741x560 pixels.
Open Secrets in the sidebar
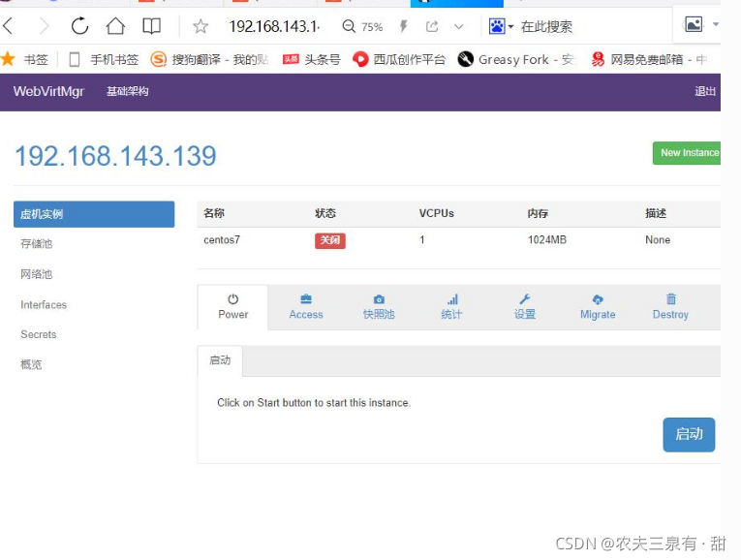(x=39, y=334)
